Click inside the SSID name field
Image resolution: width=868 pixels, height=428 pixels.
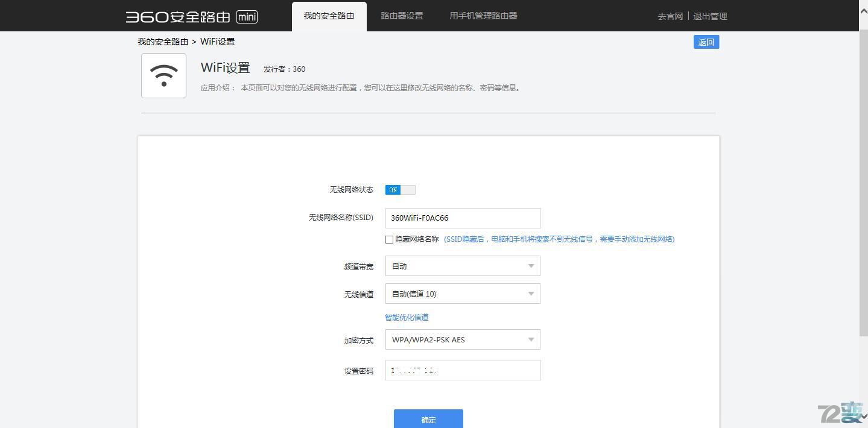(462, 218)
